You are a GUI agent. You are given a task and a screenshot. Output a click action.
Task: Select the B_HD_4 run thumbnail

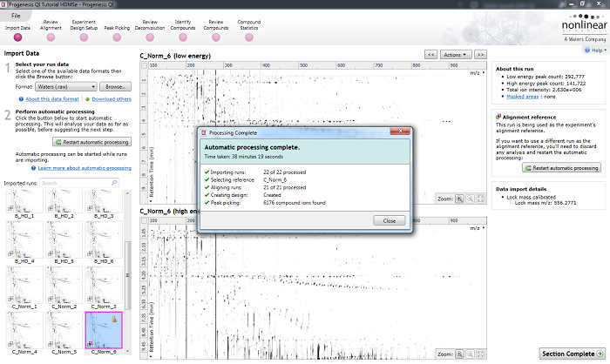24,239
